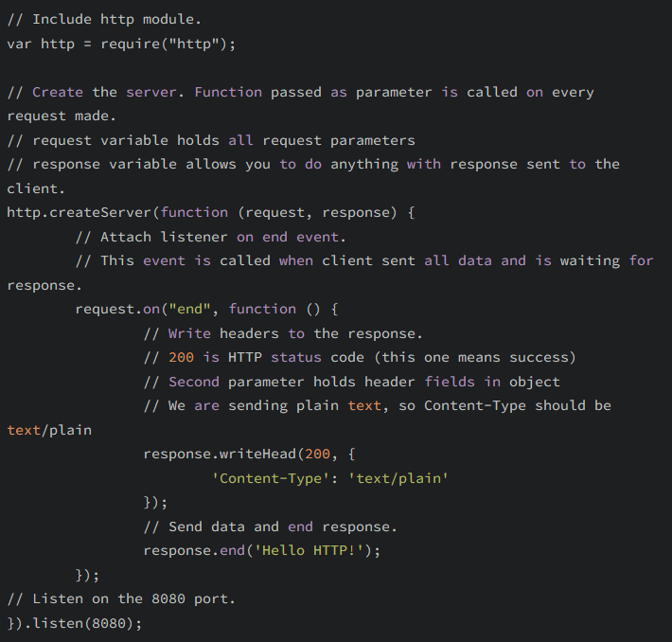Click the "Write headers to the response" comment
This screenshot has width=672, height=642.
click(x=283, y=333)
